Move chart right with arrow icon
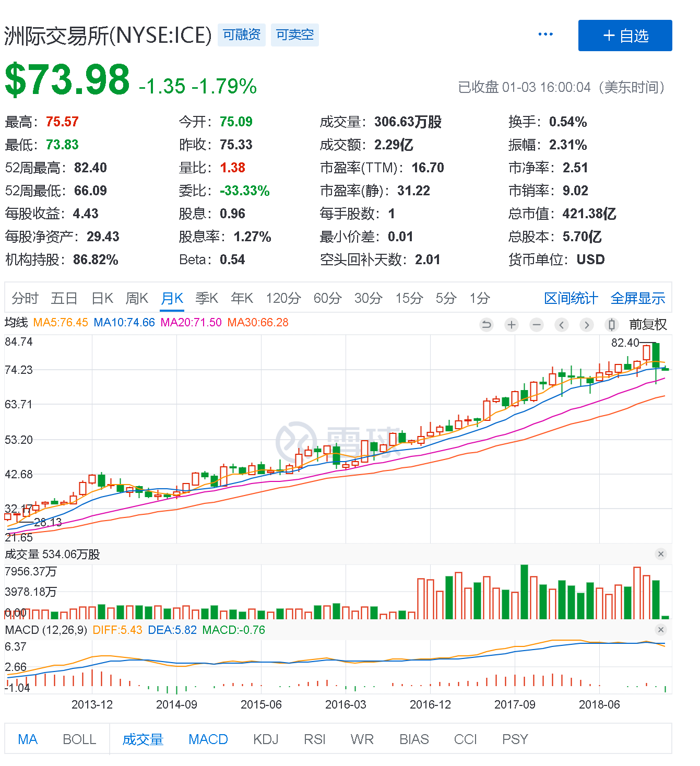Viewport: 700px width, 766px height. coord(587,325)
